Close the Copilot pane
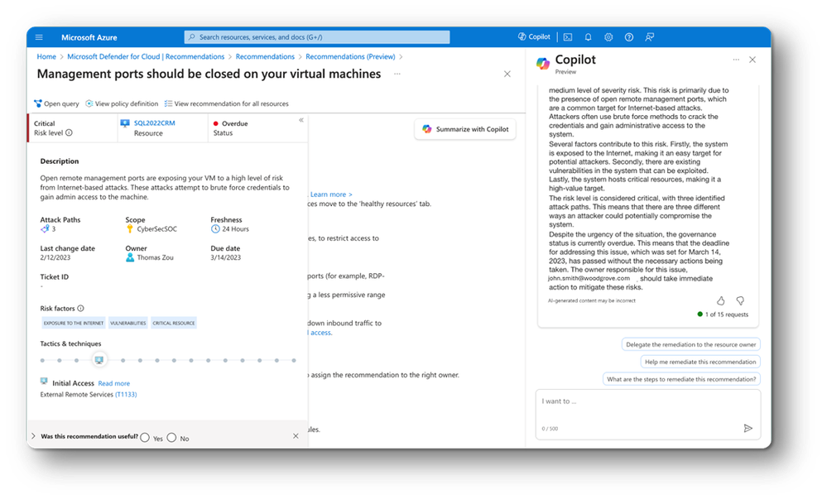827x504 pixels. (x=752, y=60)
